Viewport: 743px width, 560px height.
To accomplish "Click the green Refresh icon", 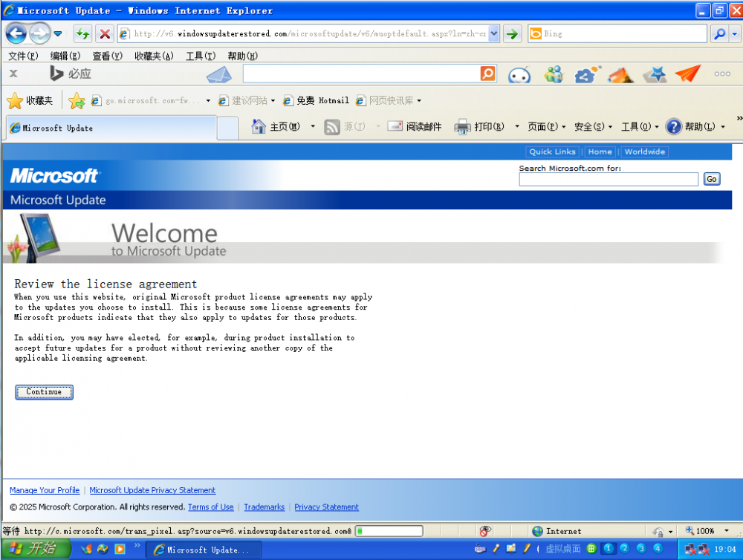I will coord(82,33).
